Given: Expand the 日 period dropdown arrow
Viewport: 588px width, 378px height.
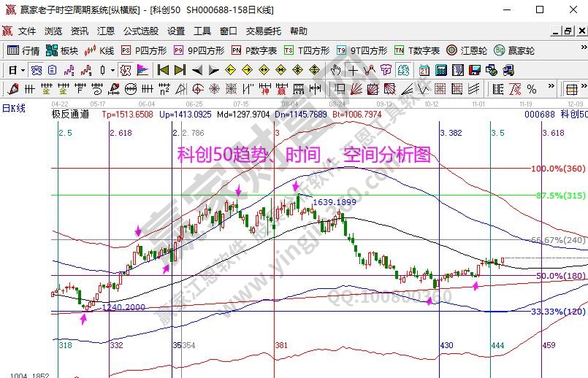Looking at the screenshot, I should [23, 70].
